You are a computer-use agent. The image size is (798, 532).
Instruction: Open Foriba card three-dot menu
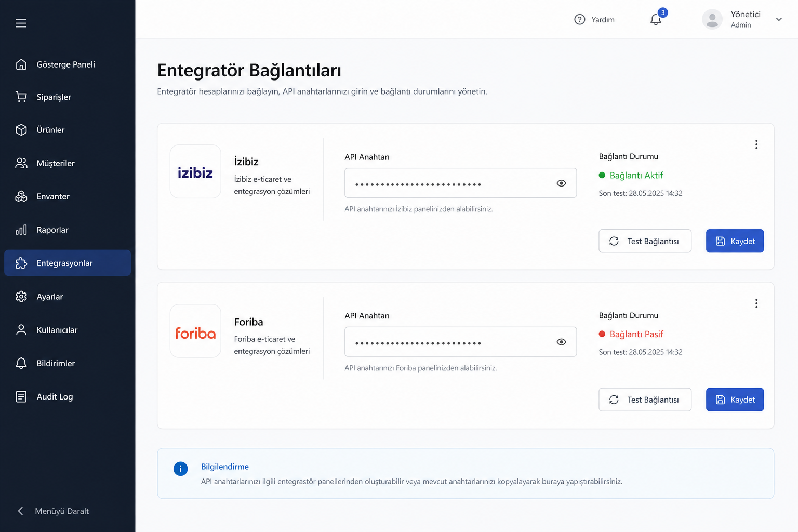click(756, 303)
